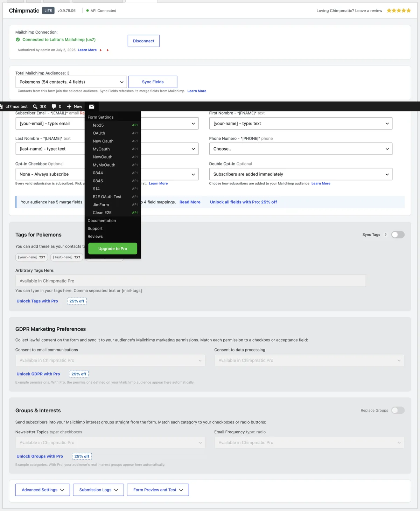Open the Phone Numero Choose dropdown

click(301, 149)
